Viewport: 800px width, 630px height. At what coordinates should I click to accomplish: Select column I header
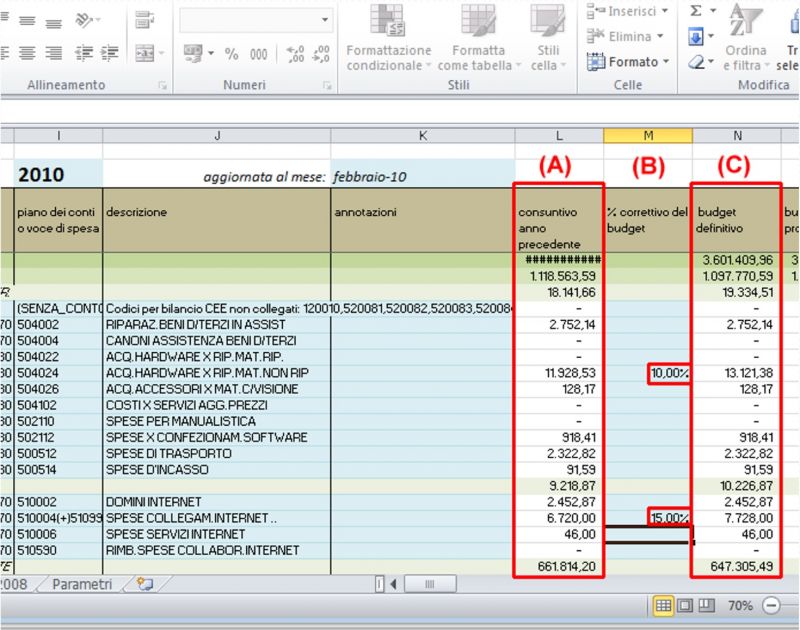click(x=58, y=136)
